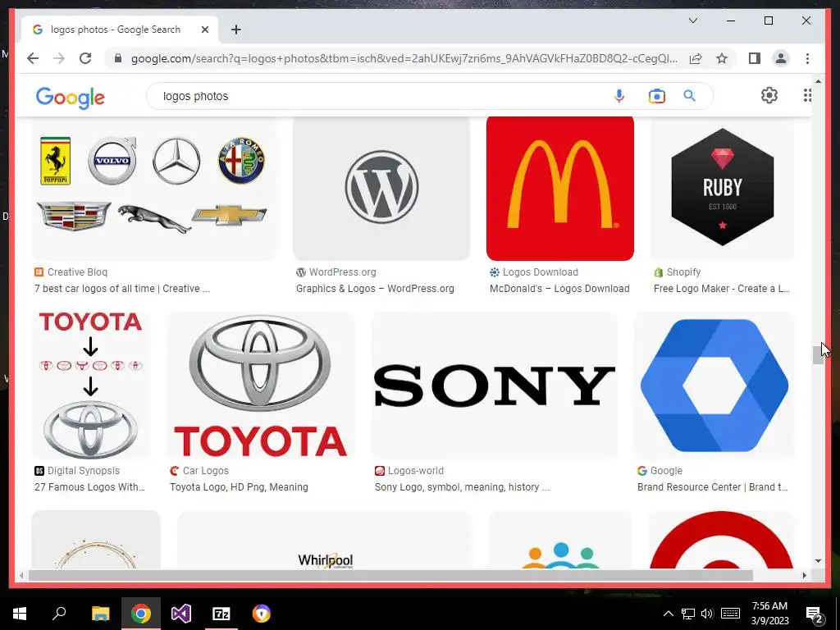Go back to the previous page
The width and height of the screenshot is (840, 630).
33,58
